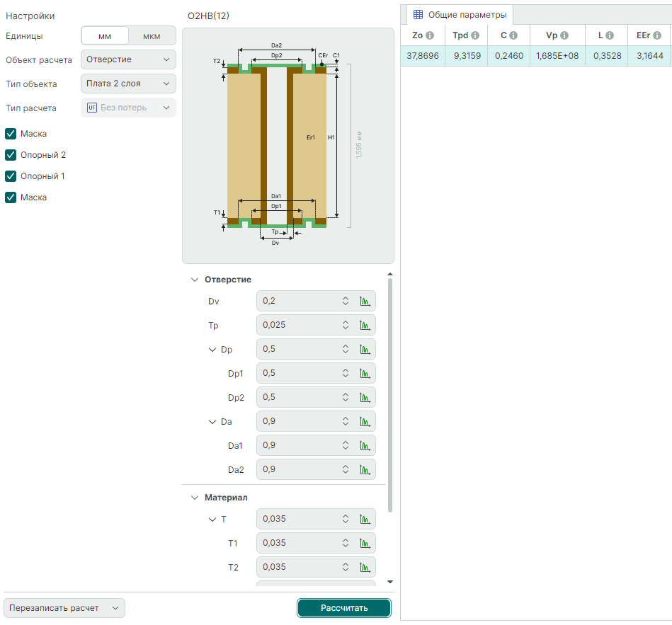The image size is (672, 625).
Task: Collapse the Da parameter group
Action: (212, 422)
